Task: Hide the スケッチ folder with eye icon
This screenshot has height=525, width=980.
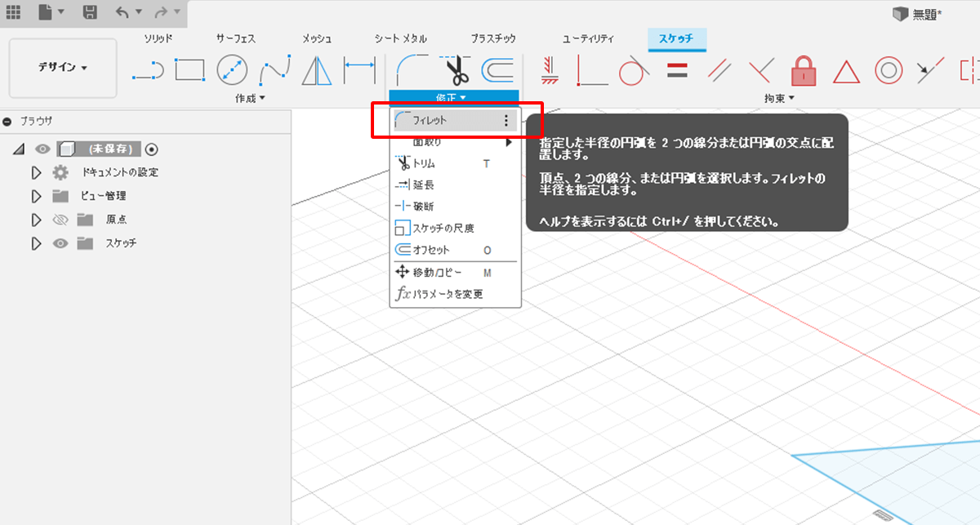Action: click(x=60, y=243)
